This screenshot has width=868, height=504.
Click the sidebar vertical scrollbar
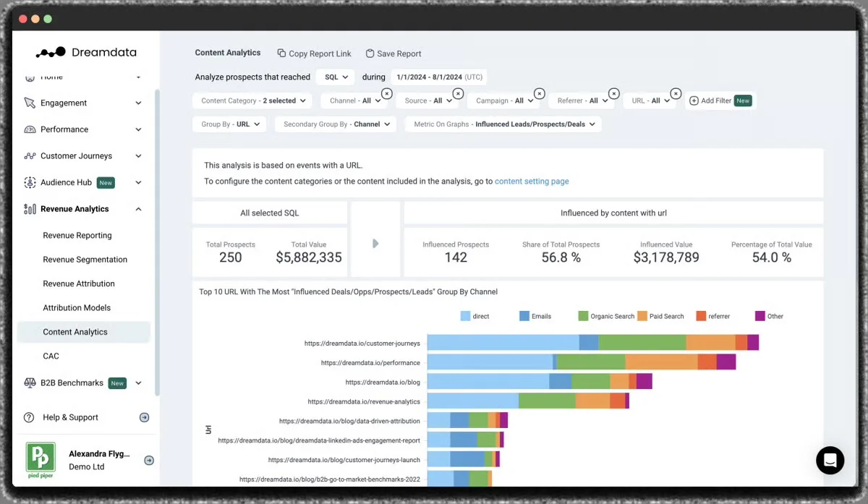pyautogui.click(x=157, y=242)
